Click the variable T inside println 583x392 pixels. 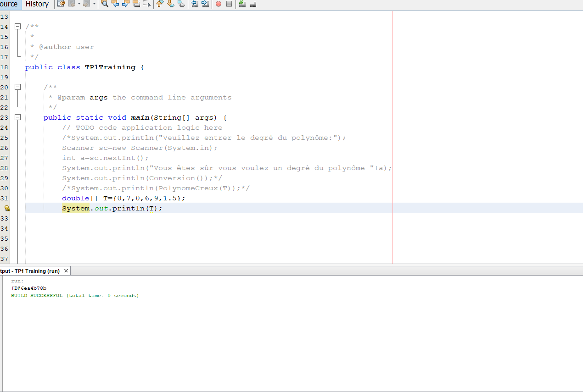click(151, 208)
